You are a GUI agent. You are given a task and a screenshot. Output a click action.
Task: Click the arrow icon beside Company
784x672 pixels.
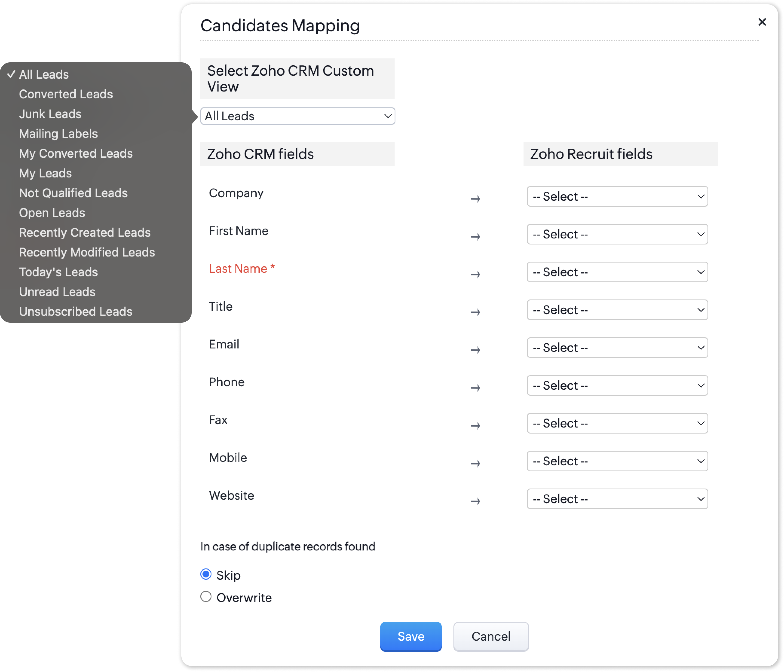click(475, 199)
